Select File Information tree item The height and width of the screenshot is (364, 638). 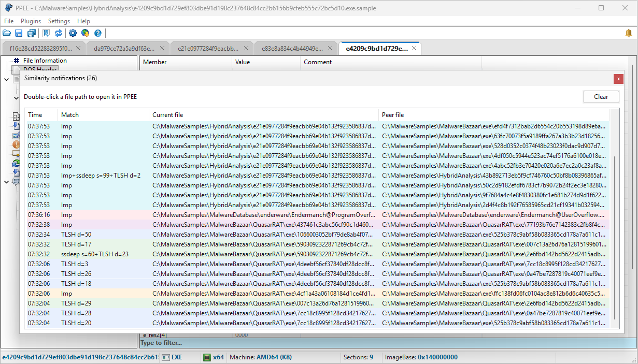pos(45,61)
